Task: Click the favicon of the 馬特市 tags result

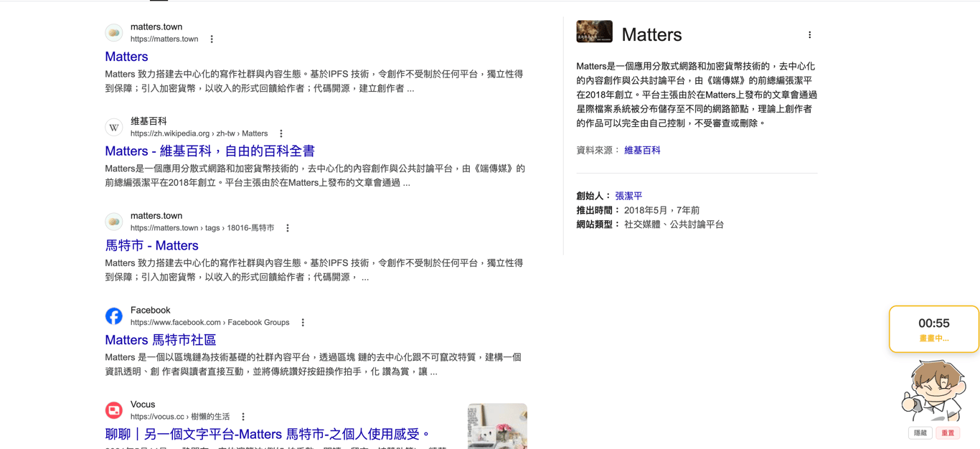Action: (x=114, y=222)
